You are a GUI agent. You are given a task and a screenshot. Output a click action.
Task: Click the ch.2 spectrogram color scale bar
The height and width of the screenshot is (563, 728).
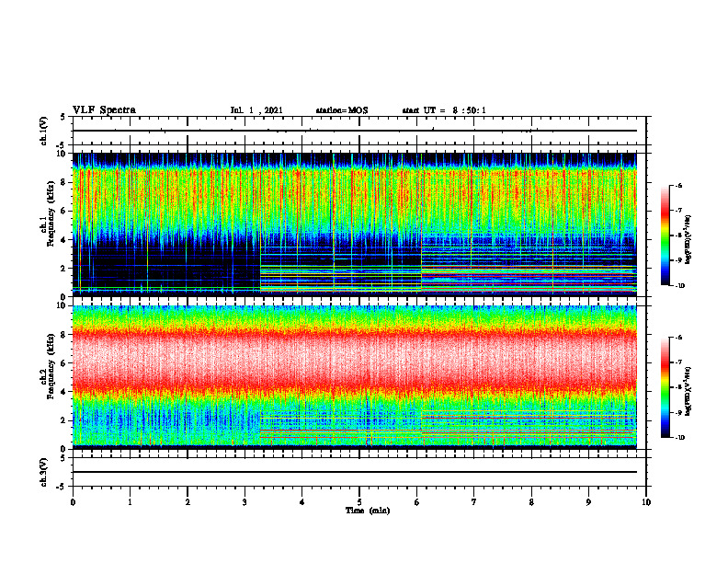click(665, 387)
